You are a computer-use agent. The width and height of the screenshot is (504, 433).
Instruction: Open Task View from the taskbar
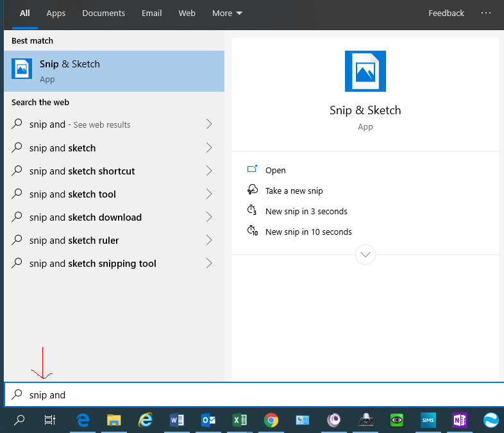pyautogui.click(x=50, y=420)
